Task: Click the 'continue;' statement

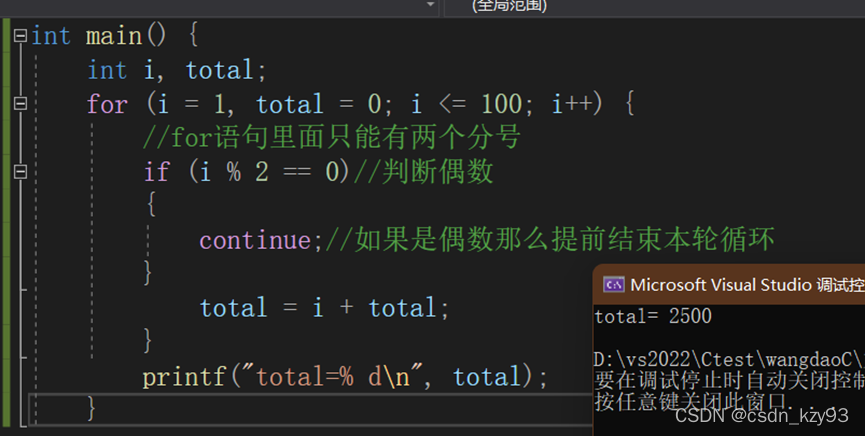Action: click(x=261, y=240)
